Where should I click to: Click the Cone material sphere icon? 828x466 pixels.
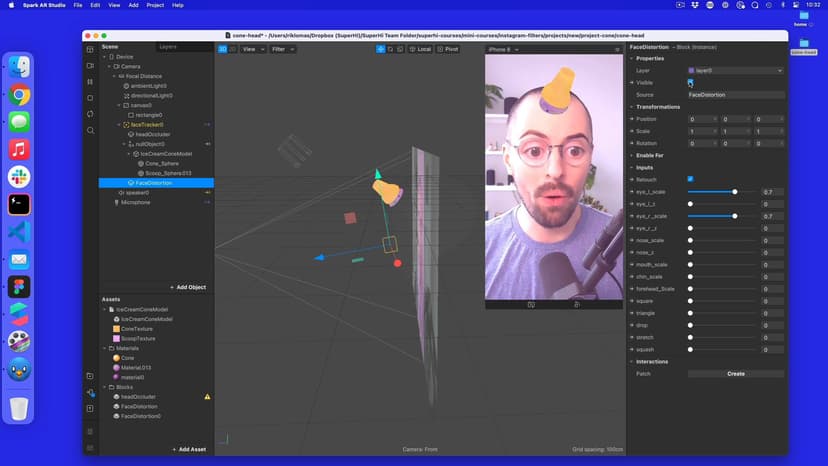click(x=116, y=358)
